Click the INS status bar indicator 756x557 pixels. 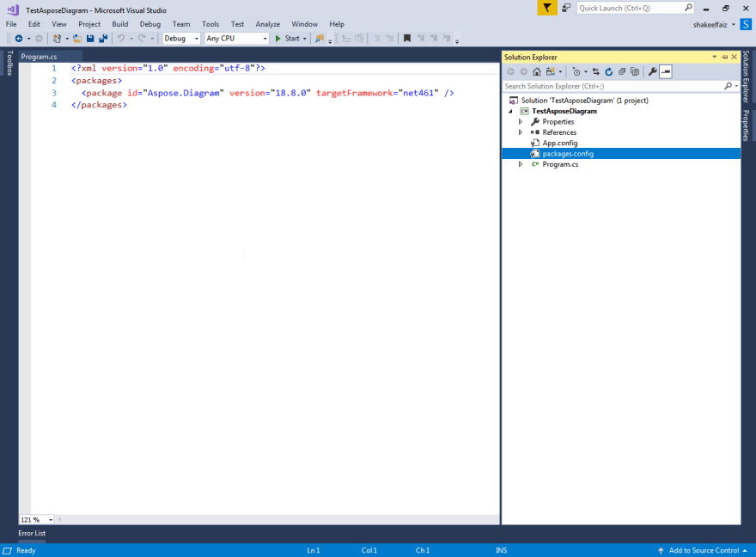[x=501, y=550]
